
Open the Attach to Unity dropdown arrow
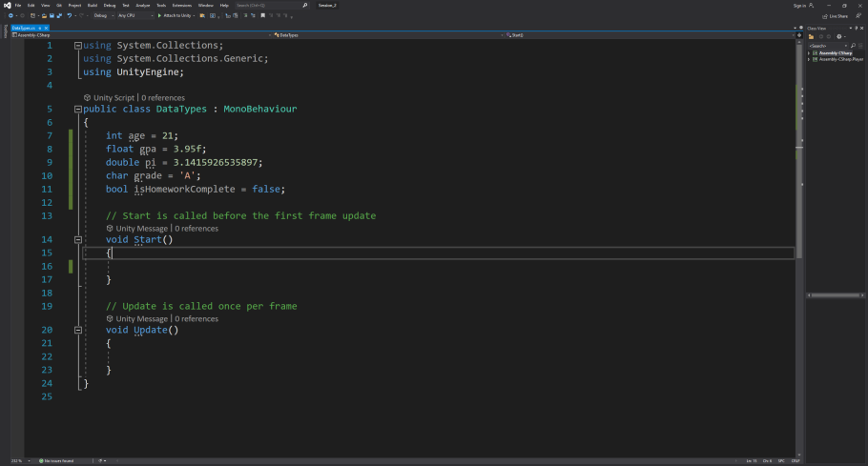click(195, 15)
